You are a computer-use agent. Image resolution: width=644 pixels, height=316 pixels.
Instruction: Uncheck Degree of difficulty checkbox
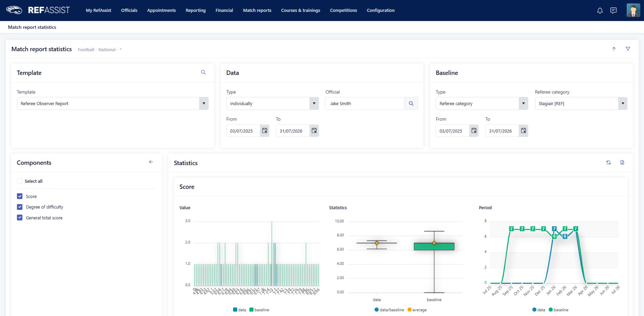coord(20,207)
